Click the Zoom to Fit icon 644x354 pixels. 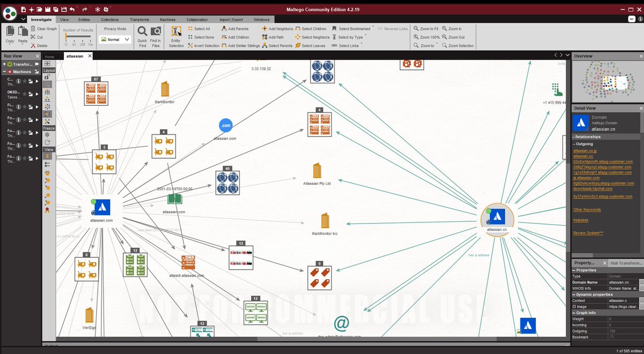pyautogui.click(x=416, y=28)
